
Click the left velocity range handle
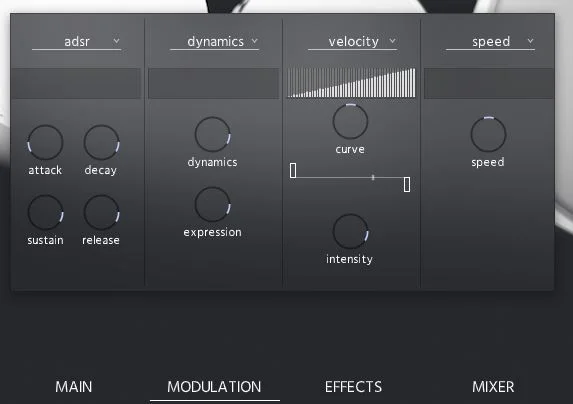click(x=293, y=171)
